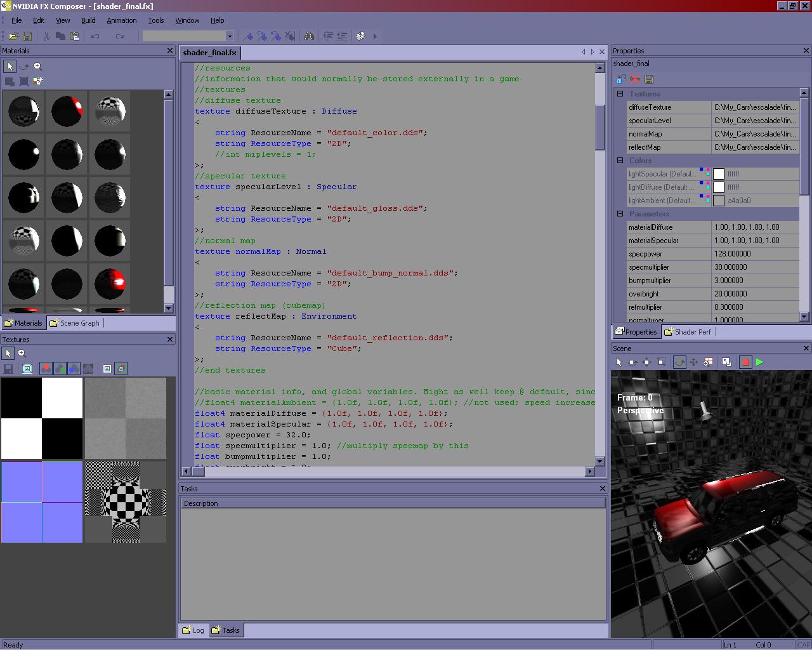Switch to the Scene Graph tab

pyautogui.click(x=75, y=323)
